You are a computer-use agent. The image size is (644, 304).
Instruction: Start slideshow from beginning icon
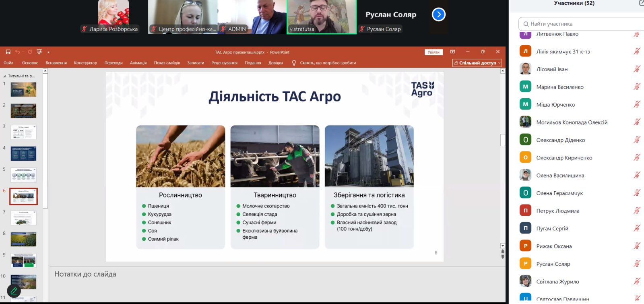pos(39,52)
